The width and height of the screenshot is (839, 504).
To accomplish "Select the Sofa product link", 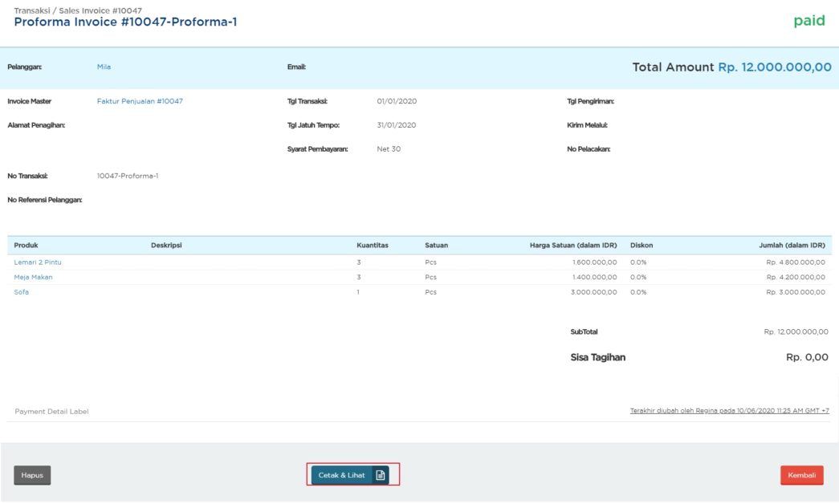I will click(18, 291).
